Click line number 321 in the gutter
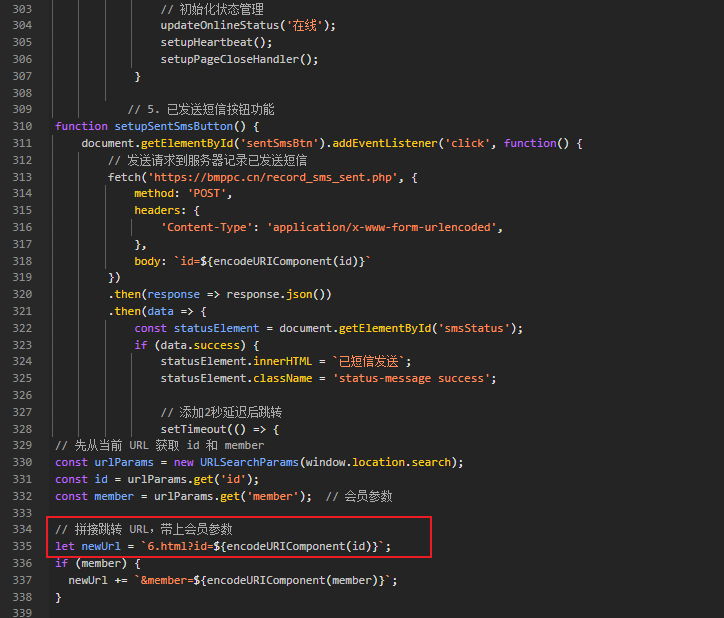The height and width of the screenshot is (618, 724). 22,311
